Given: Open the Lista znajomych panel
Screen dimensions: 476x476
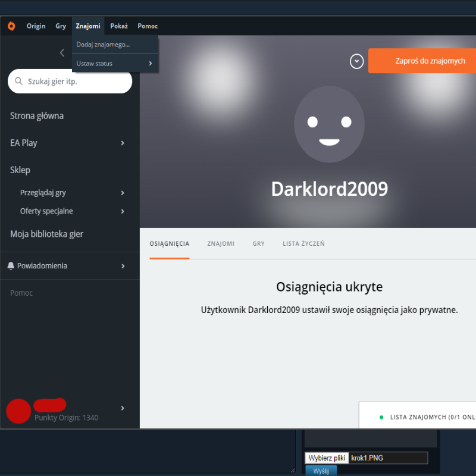Looking at the screenshot, I should (x=418, y=415).
